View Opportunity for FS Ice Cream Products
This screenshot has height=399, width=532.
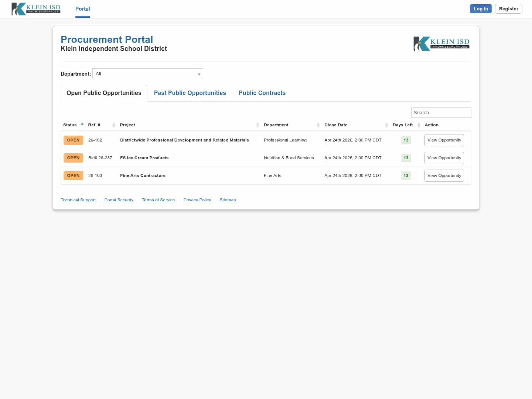click(444, 158)
